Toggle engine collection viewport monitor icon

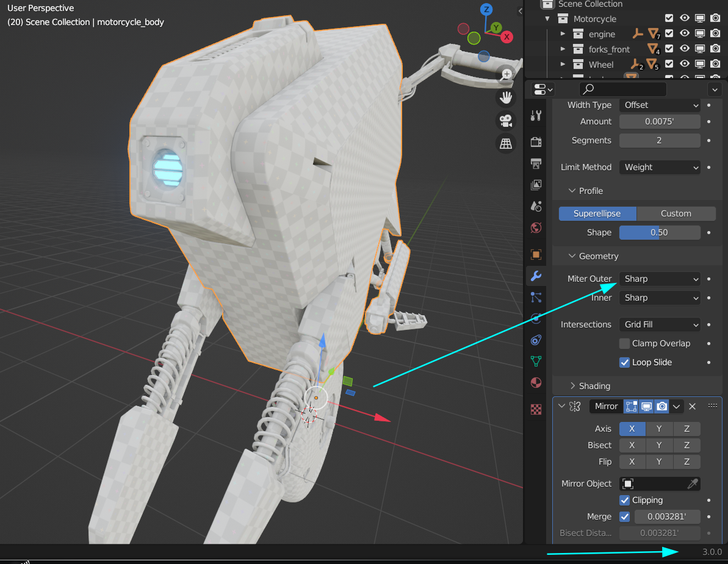coord(700,34)
